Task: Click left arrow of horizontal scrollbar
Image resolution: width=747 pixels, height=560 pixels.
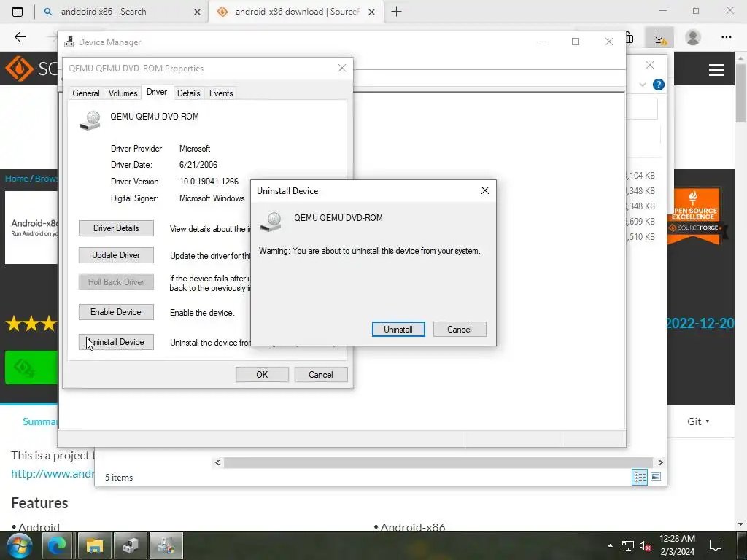Action: click(217, 462)
